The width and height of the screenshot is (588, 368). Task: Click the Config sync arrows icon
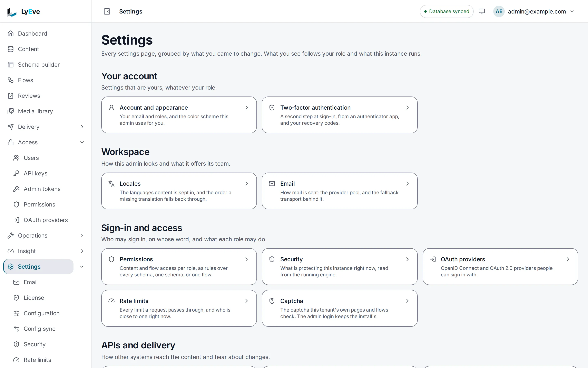[x=16, y=329]
